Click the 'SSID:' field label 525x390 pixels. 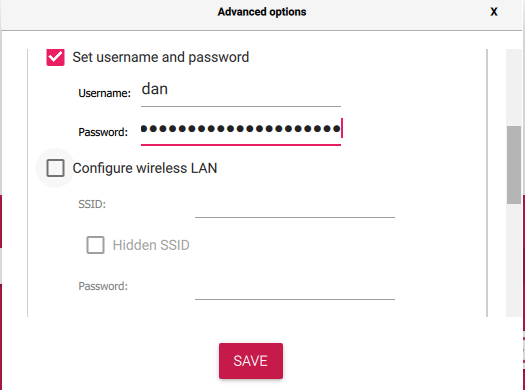point(92,204)
